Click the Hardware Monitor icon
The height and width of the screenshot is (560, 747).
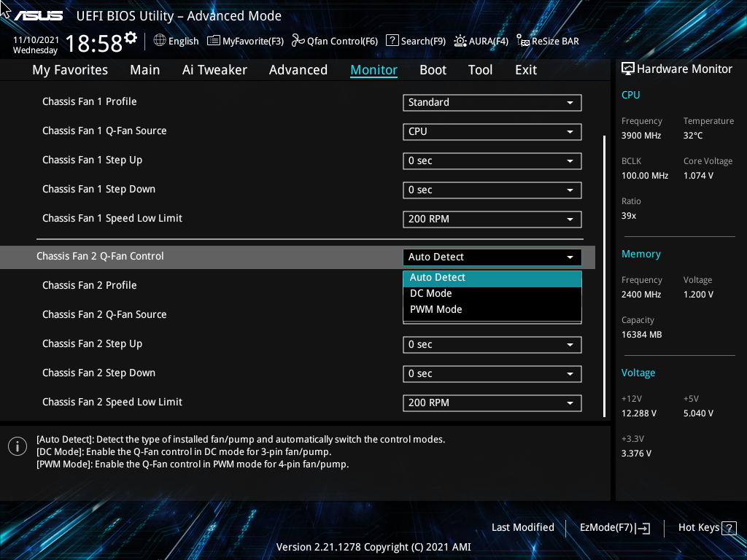[x=628, y=69]
